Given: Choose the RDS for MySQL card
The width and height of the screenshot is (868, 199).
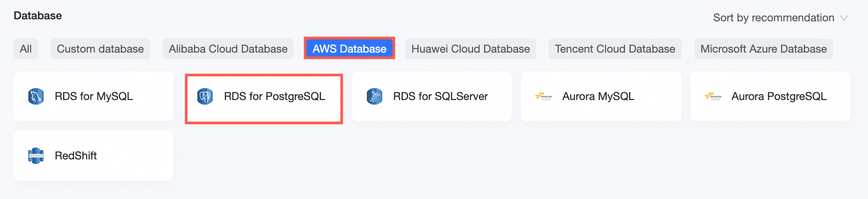Looking at the screenshot, I should point(93,96).
